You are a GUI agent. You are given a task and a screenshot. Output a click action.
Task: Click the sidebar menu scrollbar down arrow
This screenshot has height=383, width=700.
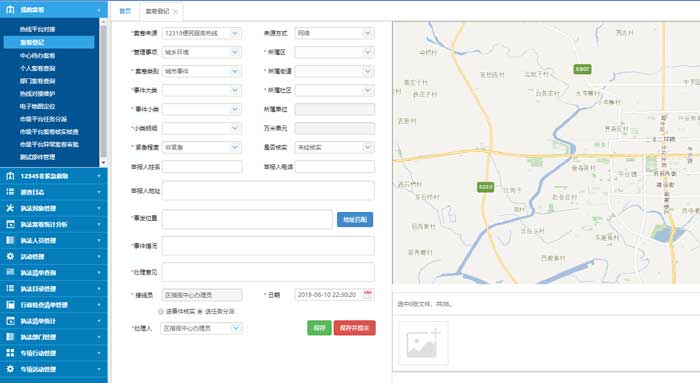point(104,162)
